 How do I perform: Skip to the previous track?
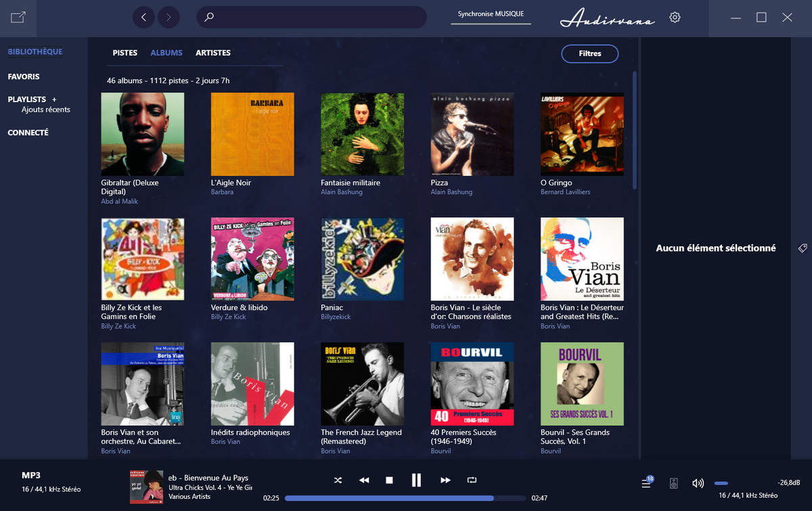pyautogui.click(x=364, y=481)
